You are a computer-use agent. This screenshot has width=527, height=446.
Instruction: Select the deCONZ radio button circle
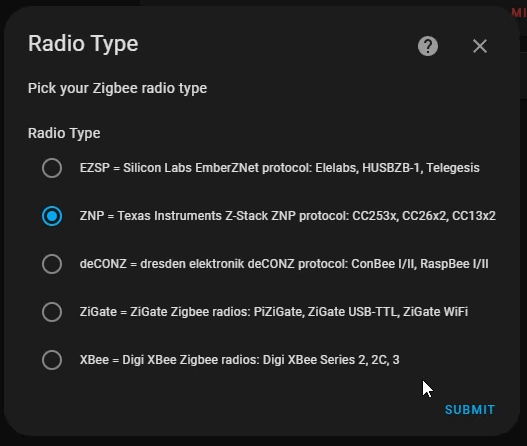(52, 264)
